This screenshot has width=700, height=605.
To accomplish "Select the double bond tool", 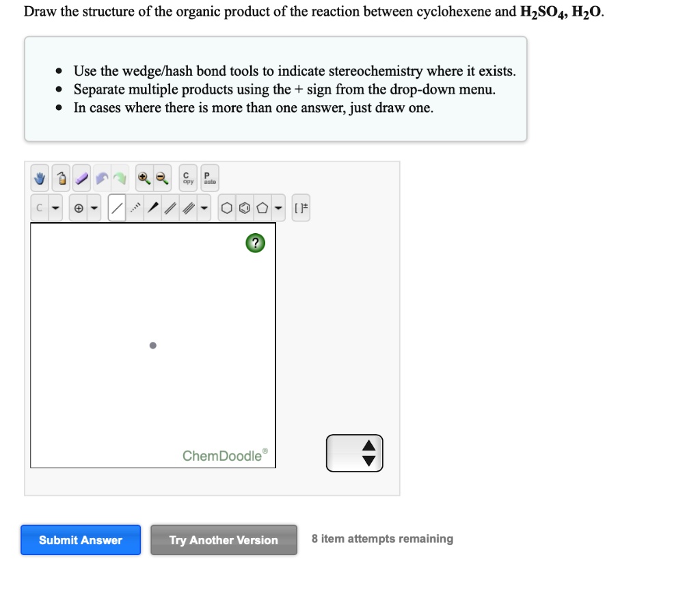I will point(170,207).
